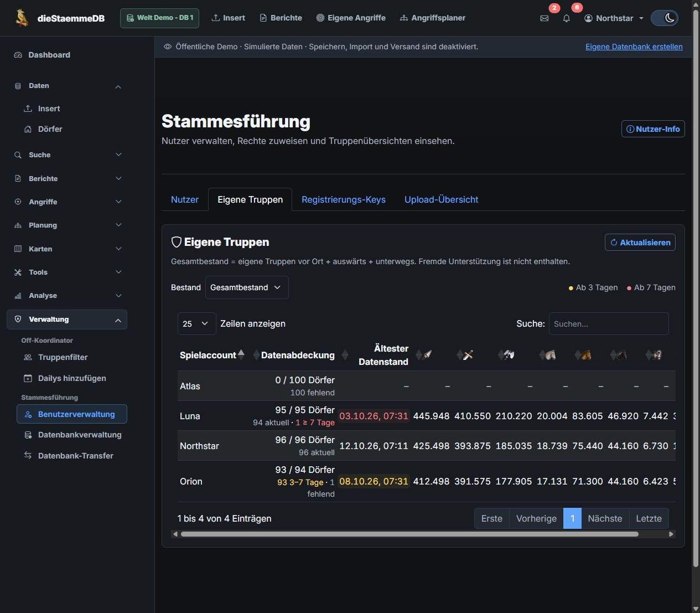
Task: Click the horizontal scrollbar right arrow
Action: pos(671,534)
